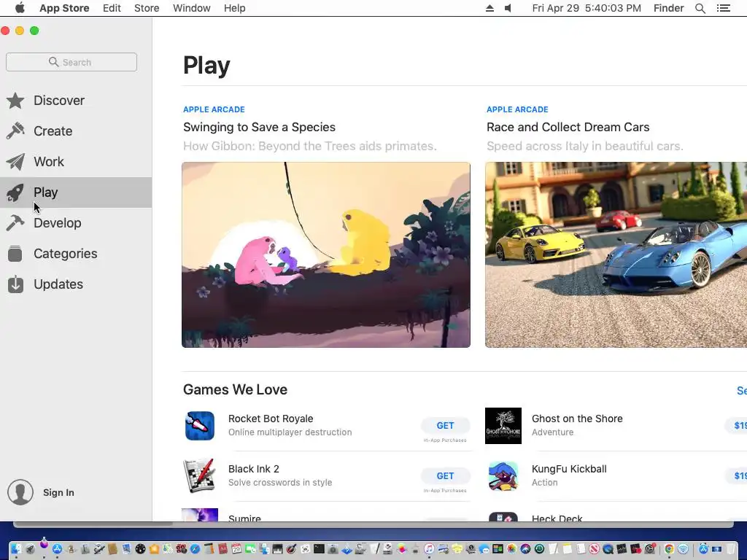Open Launchpad from the Dock
The image size is (747, 560).
[30, 549]
